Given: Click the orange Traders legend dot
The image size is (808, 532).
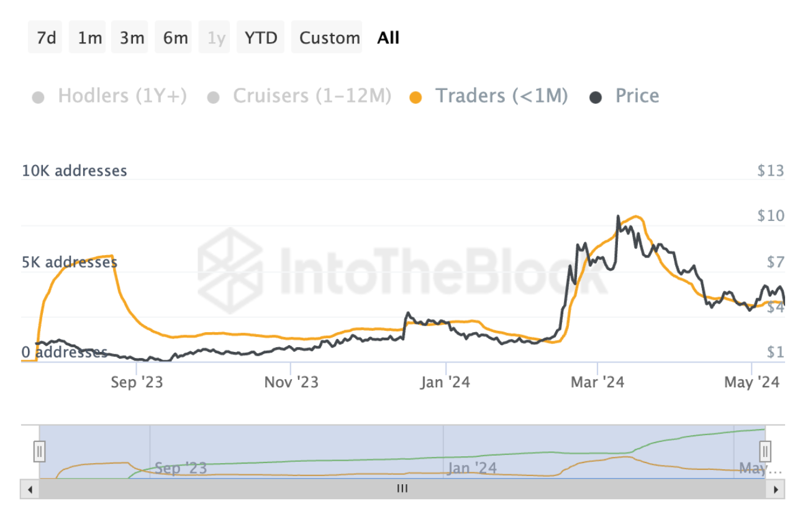Looking at the screenshot, I should coord(416,97).
